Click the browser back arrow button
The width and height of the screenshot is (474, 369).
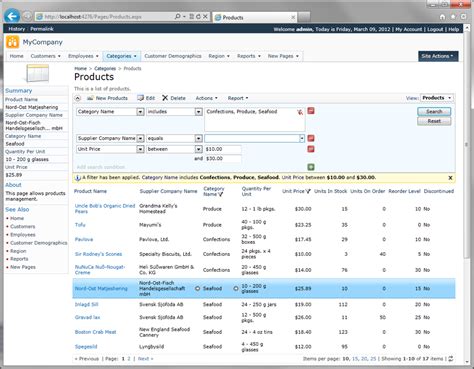point(12,16)
